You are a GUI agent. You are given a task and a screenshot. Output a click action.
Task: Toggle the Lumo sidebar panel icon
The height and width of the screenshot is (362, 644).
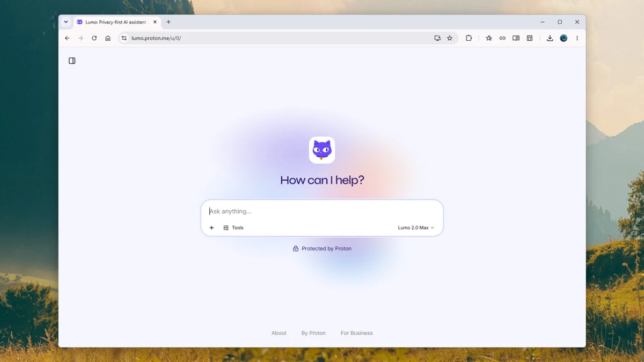[72, 61]
